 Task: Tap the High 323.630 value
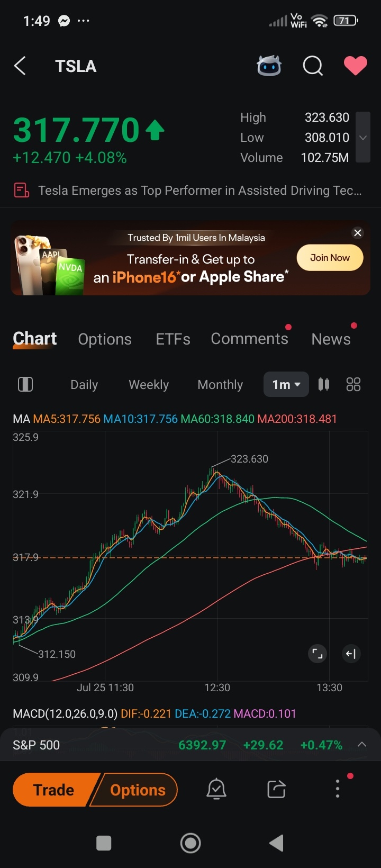[x=326, y=117]
